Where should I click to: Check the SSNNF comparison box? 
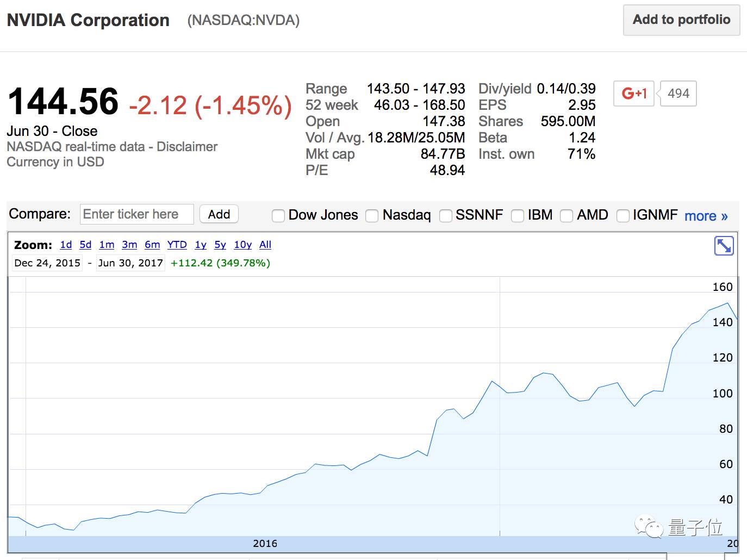coord(446,216)
